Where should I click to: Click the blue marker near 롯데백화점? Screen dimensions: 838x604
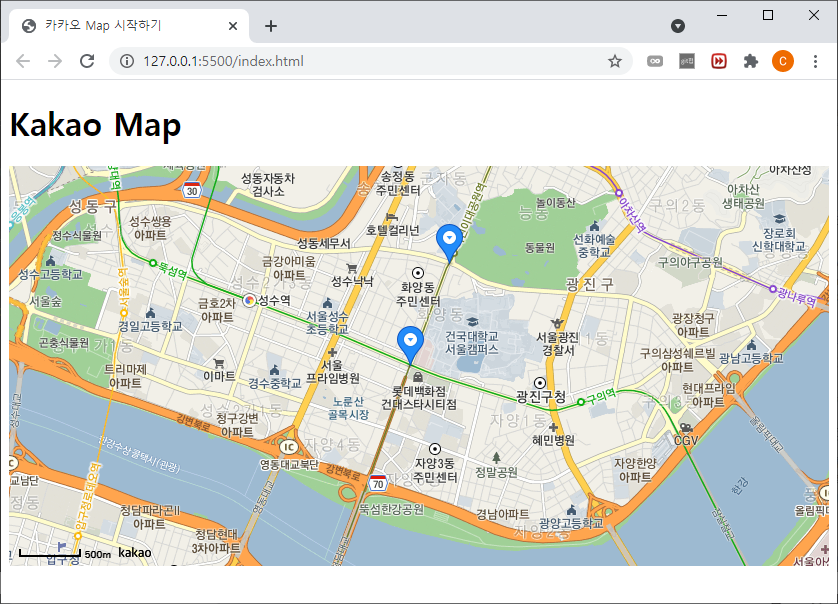408,340
